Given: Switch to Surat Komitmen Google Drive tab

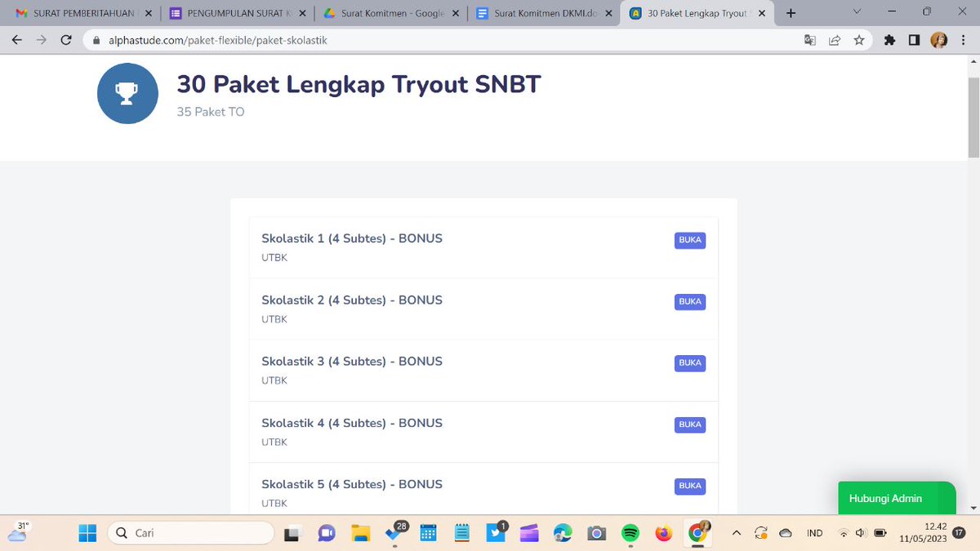Looking at the screenshot, I should pyautogui.click(x=390, y=13).
